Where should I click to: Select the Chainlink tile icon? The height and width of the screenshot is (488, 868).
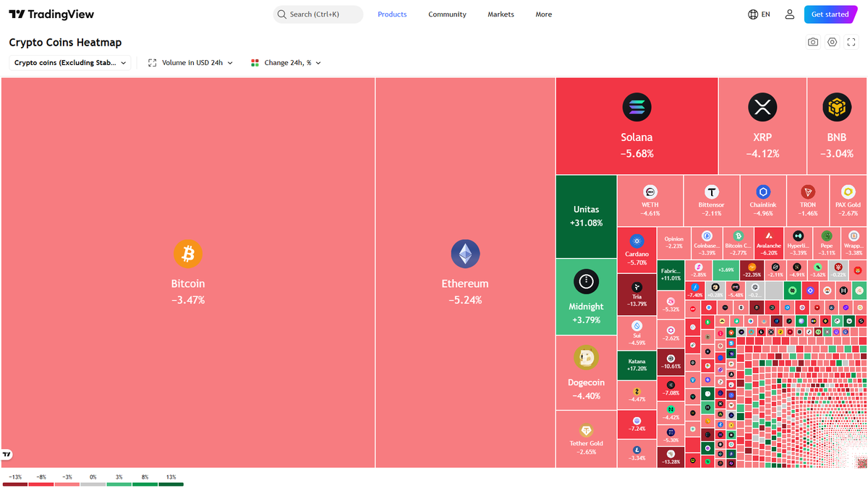763,192
